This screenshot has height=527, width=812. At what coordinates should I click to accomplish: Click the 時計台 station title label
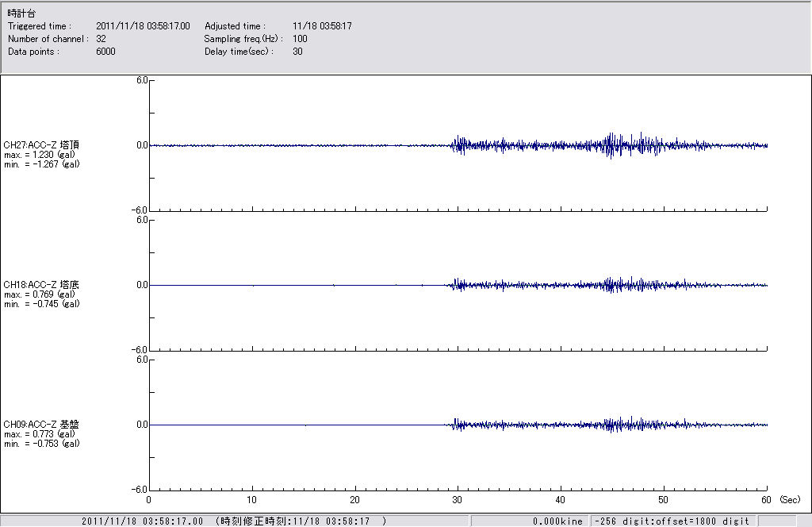point(21,13)
